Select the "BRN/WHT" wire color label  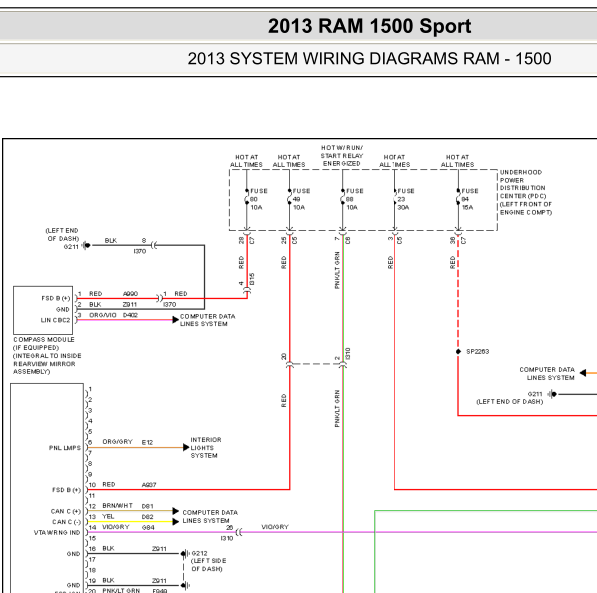click(117, 506)
